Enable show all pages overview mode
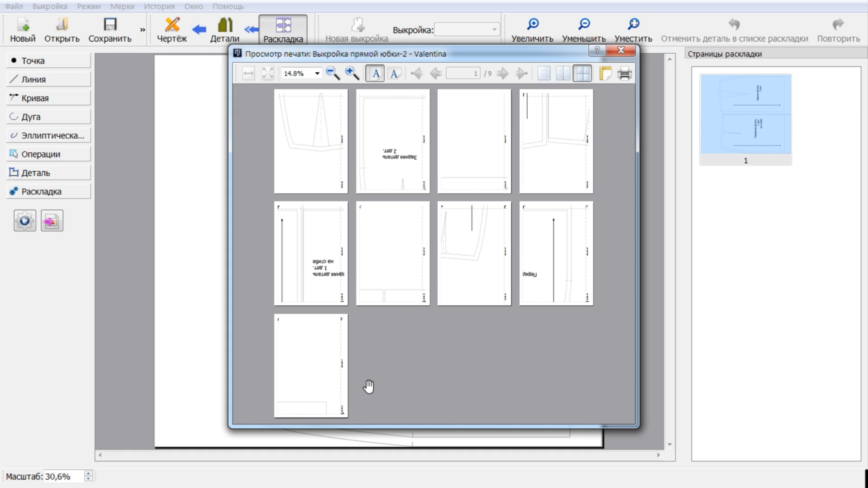 [582, 73]
